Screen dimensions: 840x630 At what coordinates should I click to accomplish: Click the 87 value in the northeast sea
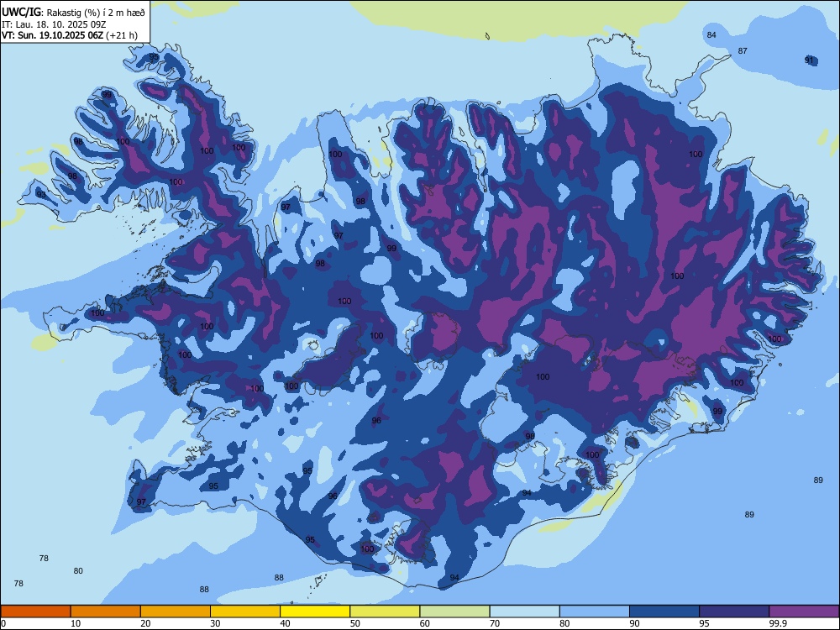[x=743, y=51]
